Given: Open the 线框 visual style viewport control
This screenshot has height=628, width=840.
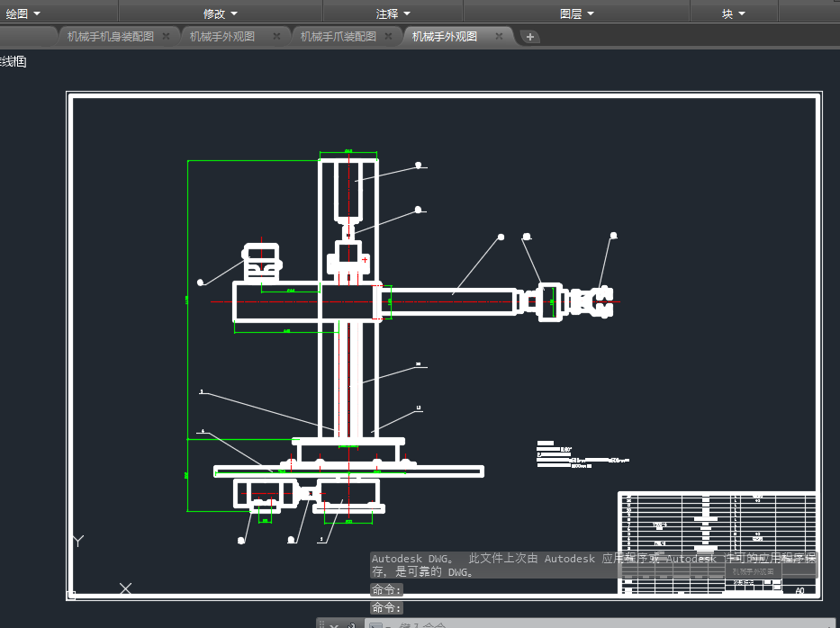Looking at the screenshot, I should pyautogui.click(x=13, y=61).
